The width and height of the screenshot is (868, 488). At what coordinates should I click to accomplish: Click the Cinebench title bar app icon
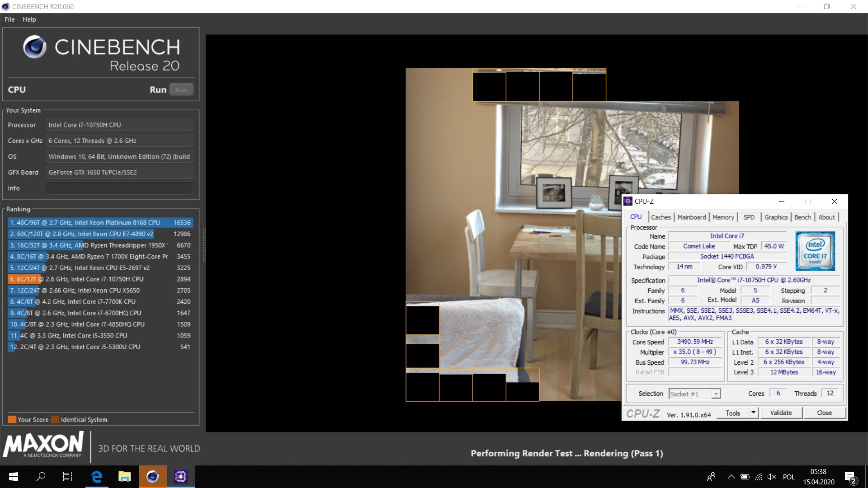point(5,6)
